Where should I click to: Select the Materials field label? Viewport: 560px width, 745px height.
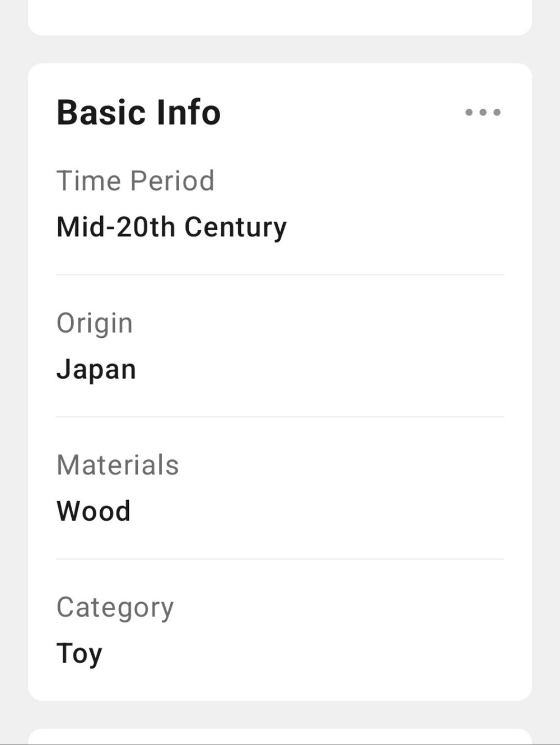(118, 465)
